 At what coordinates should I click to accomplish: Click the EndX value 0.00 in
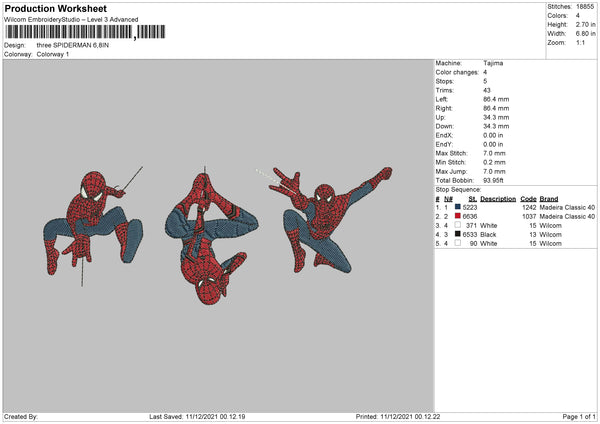coord(493,135)
